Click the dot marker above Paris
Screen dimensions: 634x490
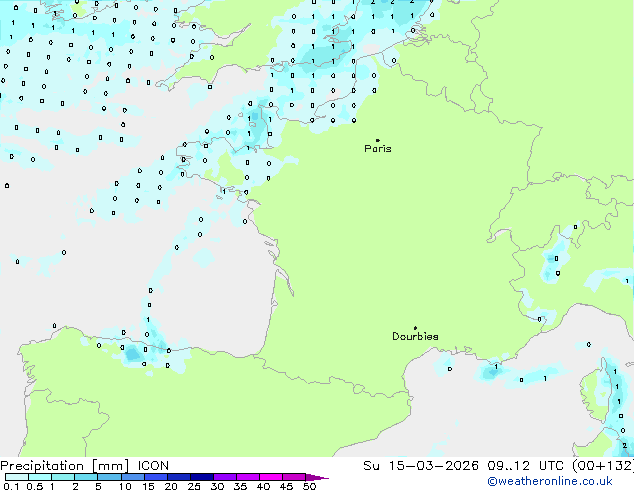coord(378,140)
